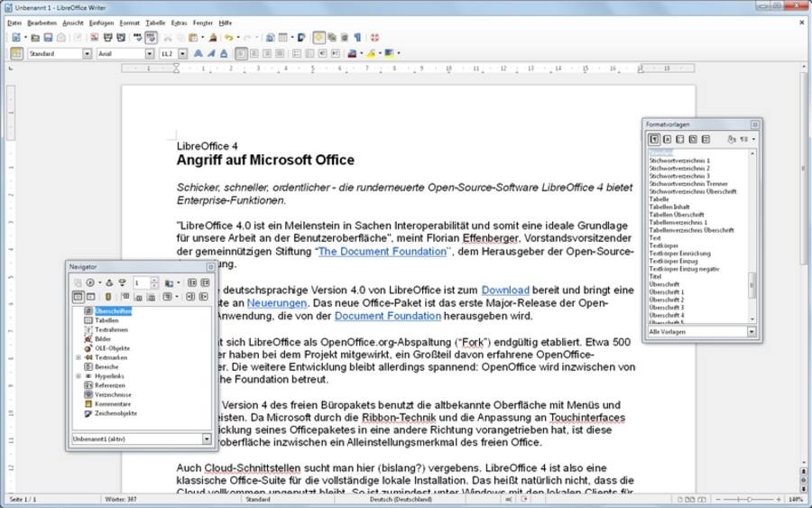Screen dimensions: 812x508
Task: Export directly as PDF
Action: tap(94, 37)
